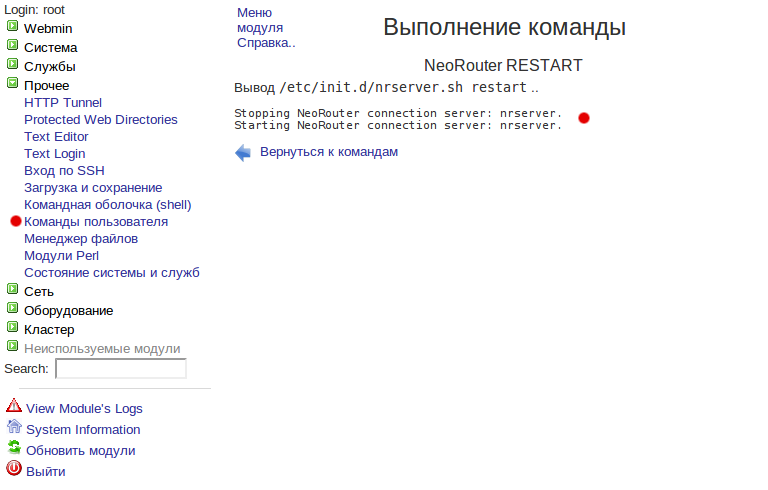Open Состояние системы и служб module
Screen dimensions: 768x490
(x=112, y=273)
